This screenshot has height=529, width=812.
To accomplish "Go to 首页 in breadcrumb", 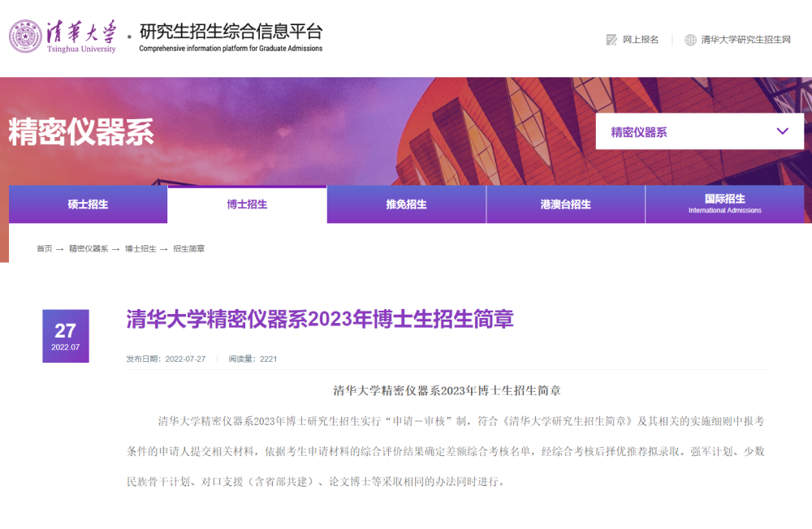I will click(45, 249).
